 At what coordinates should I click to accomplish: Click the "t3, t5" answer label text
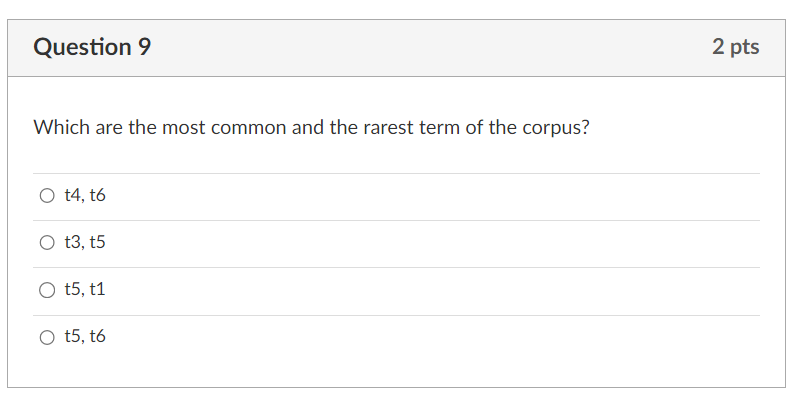click(x=84, y=243)
